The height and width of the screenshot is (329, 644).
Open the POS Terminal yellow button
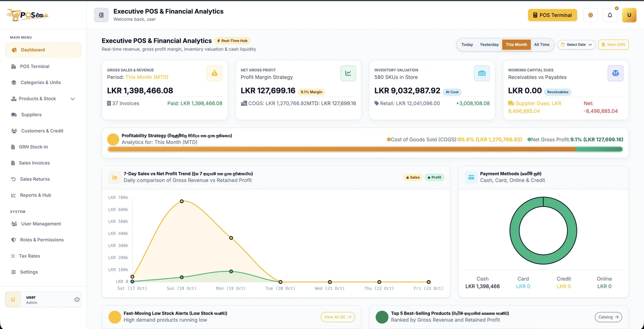point(552,15)
